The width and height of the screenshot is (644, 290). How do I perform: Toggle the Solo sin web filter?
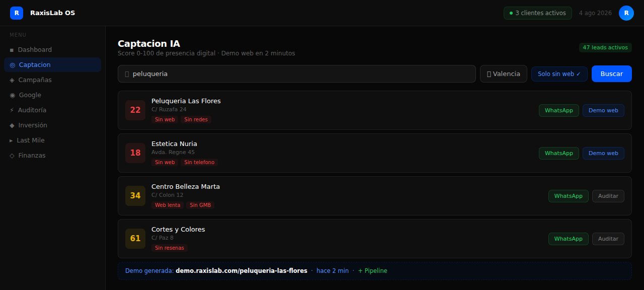559,74
